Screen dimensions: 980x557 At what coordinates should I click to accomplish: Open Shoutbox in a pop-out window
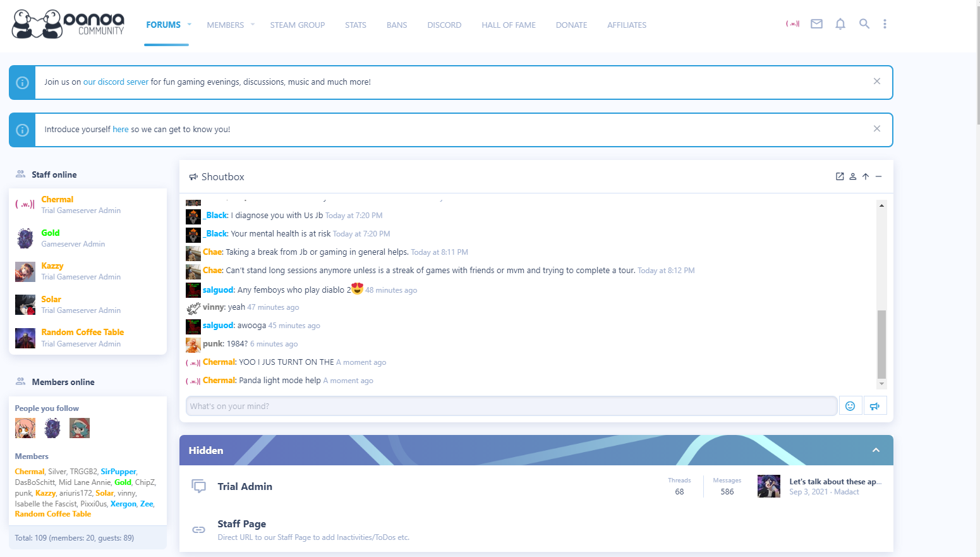tap(840, 176)
